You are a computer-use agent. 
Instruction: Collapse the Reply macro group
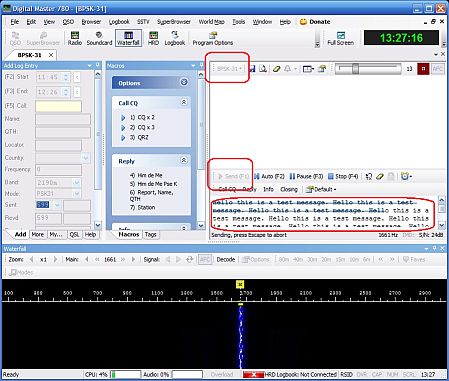pos(184,160)
